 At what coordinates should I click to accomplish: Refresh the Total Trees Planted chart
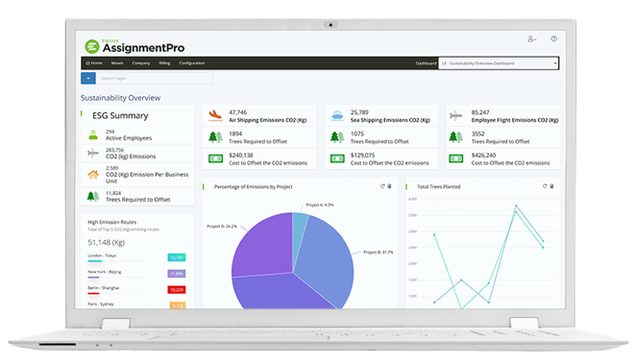[x=545, y=186]
